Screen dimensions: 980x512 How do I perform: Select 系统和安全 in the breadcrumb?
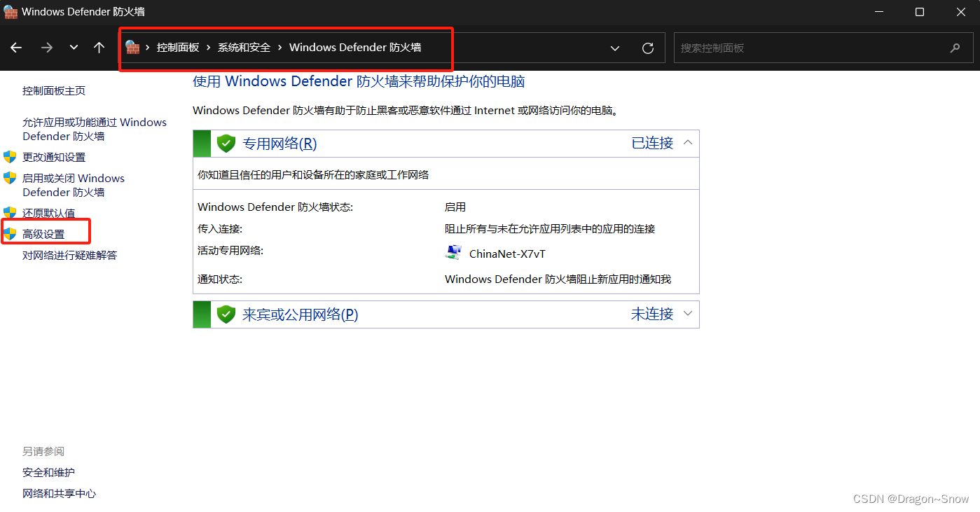click(244, 48)
